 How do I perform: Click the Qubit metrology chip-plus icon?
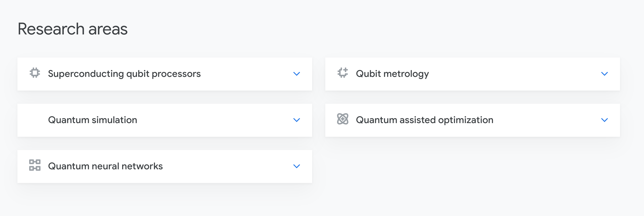point(342,73)
